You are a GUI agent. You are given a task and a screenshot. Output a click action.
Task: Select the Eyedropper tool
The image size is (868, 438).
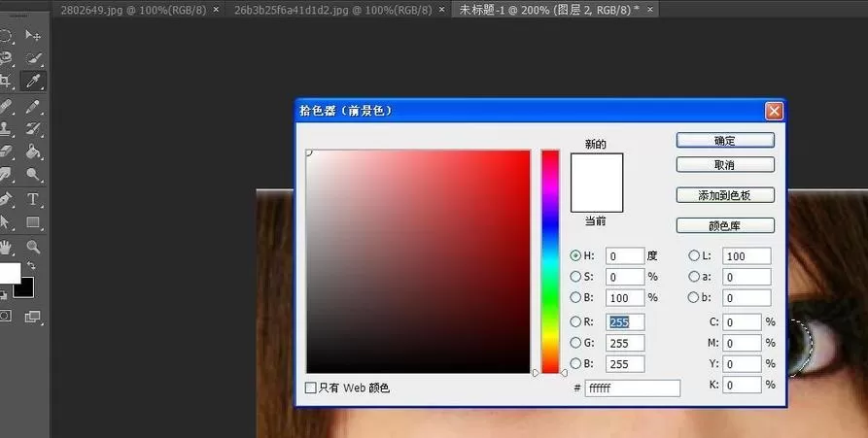(33, 82)
